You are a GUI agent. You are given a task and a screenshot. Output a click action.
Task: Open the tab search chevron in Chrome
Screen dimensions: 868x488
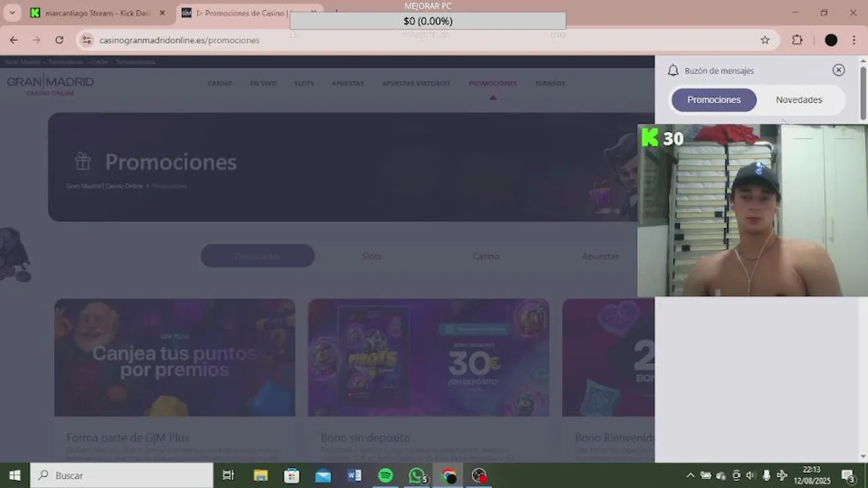pyautogui.click(x=12, y=13)
